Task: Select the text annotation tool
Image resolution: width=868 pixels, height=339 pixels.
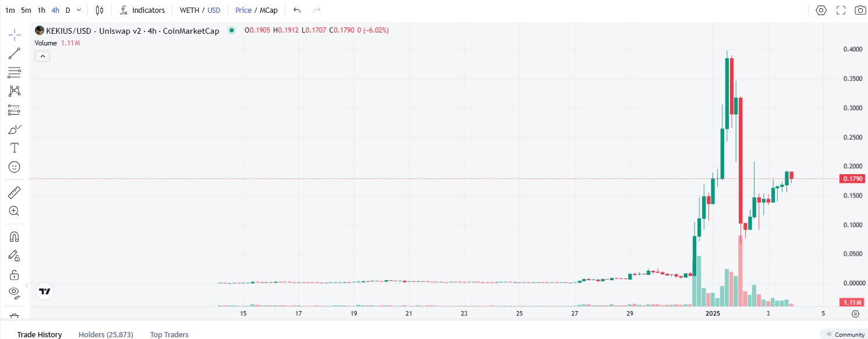Action: (x=15, y=147)
